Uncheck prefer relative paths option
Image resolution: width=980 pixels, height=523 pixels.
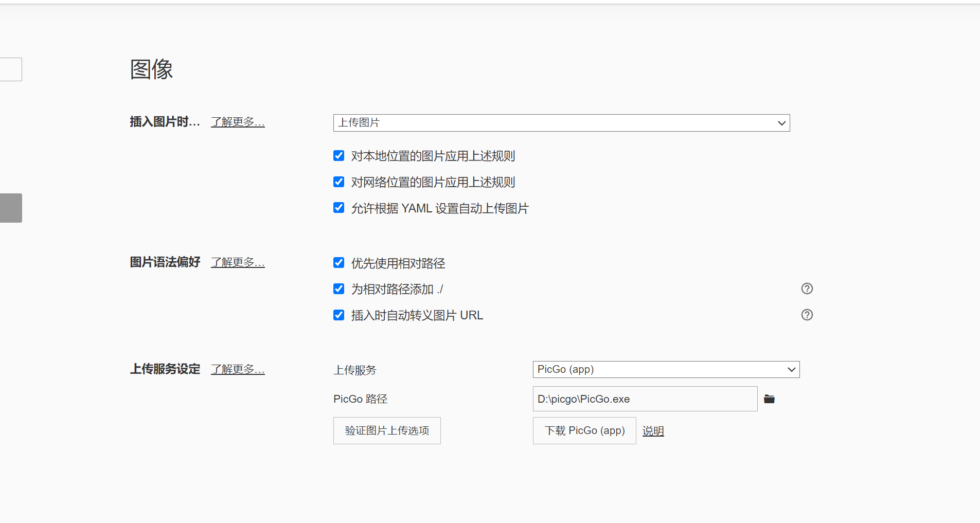coord(338,262)
